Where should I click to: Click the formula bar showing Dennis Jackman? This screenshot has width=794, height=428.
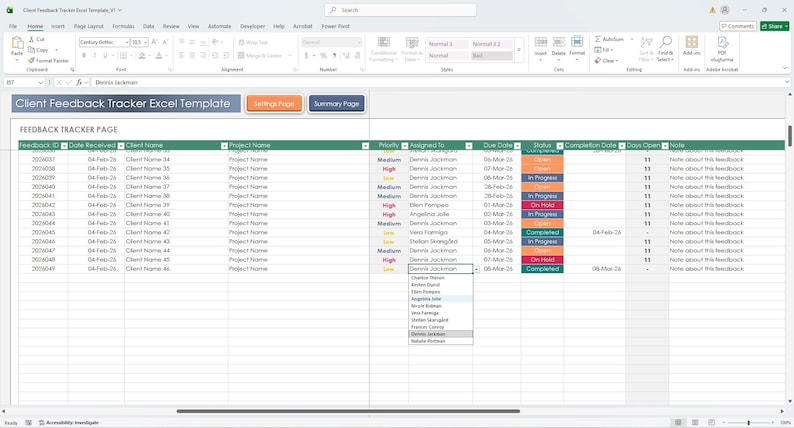pos(438,82)
